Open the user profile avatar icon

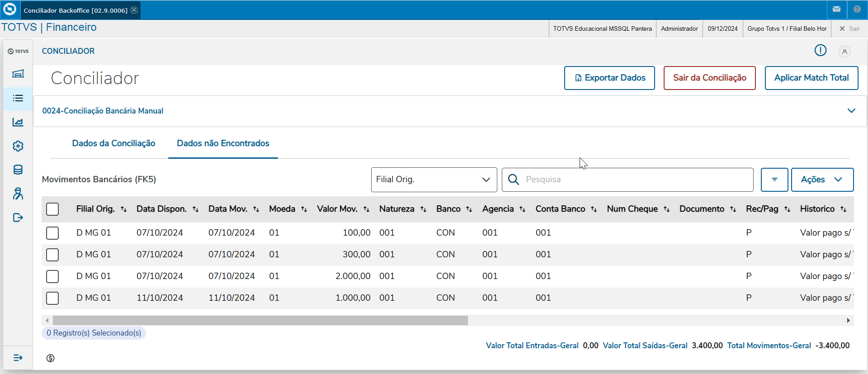tap(844, 52)
